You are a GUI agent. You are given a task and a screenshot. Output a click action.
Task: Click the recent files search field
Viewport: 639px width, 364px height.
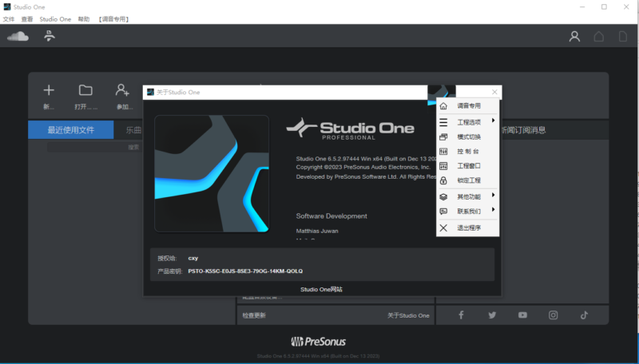94,147
